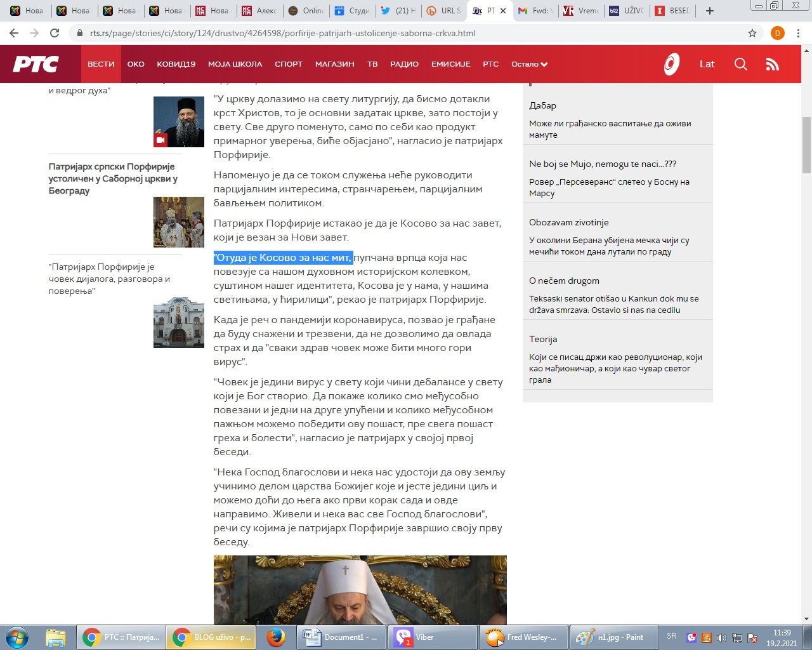This screenshot has width=812, height=650.
Task: Switch to the Vreme tab
Action: (580, 11)
